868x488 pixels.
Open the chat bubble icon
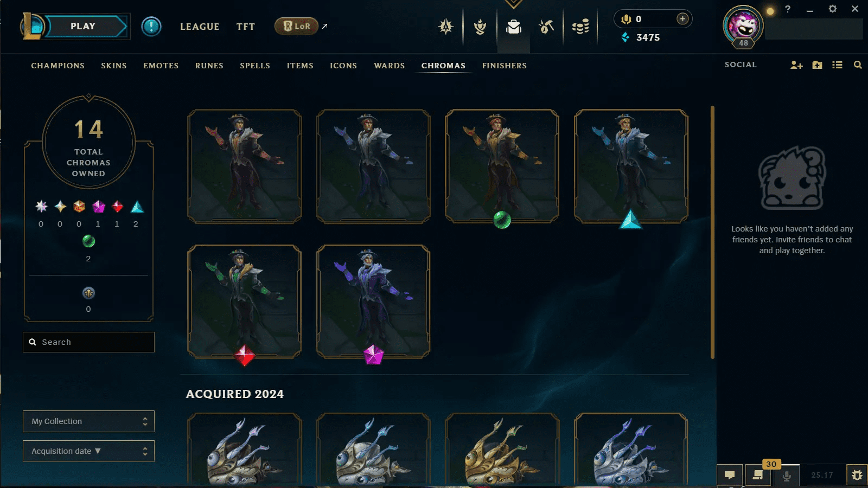[x=730, y=475]
